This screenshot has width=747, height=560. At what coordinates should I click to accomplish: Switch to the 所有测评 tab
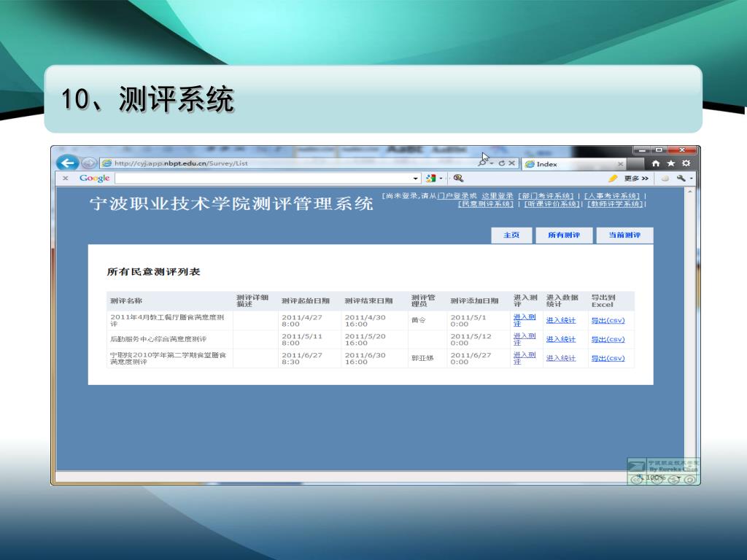(564, 236)
